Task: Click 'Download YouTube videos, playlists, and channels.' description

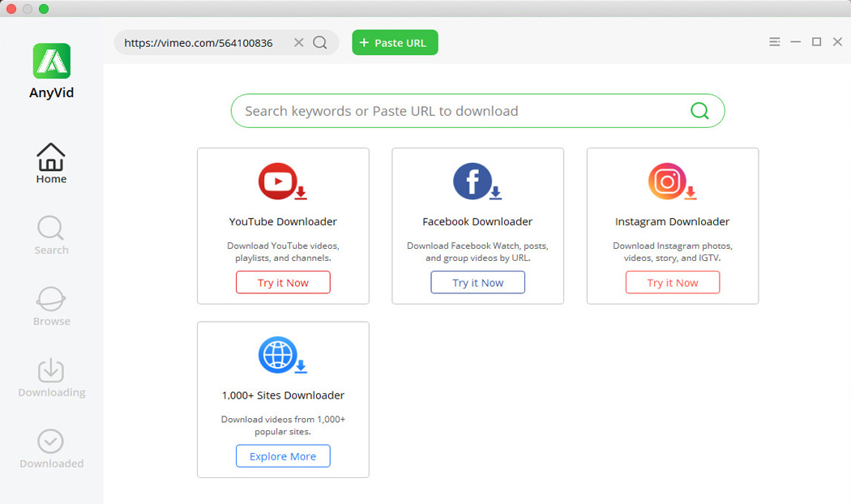Action: point(283,252)
